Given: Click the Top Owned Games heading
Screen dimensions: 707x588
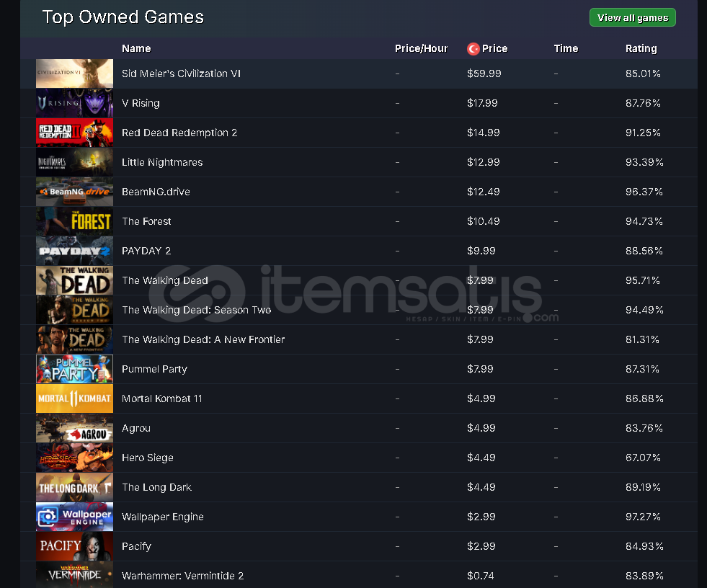Looking at the screenshot, I should pyautogui.click(x=123, y=17).
